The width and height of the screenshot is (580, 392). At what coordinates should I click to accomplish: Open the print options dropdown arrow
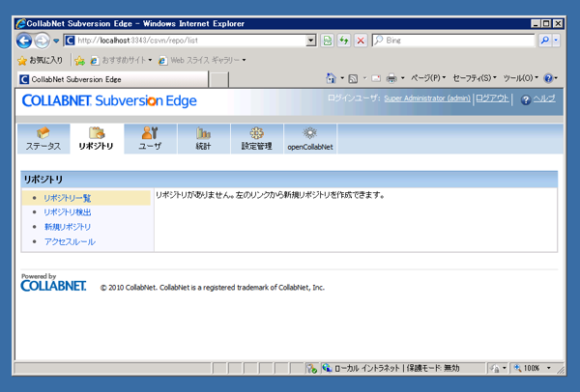[x=402, y=78]
